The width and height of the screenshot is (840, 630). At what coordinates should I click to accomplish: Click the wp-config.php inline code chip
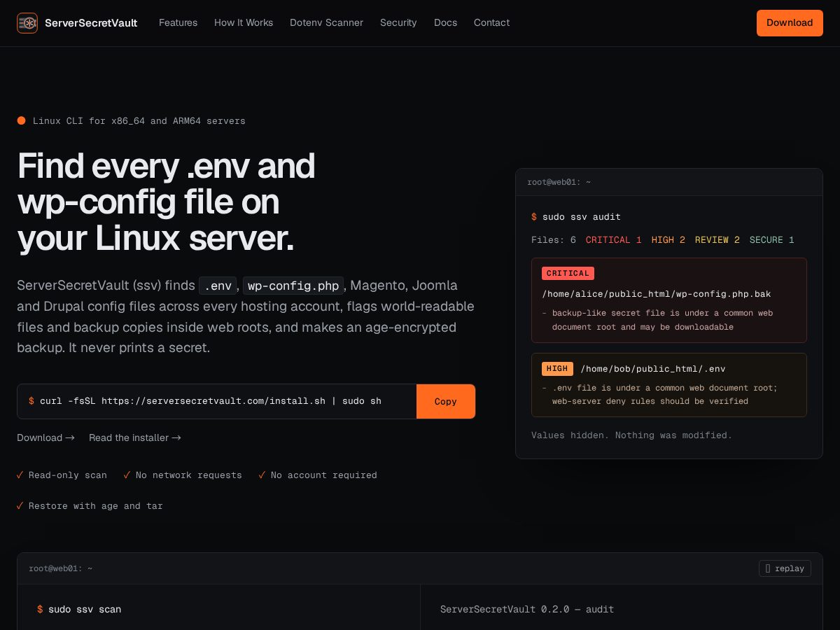[x=293, y=286]
